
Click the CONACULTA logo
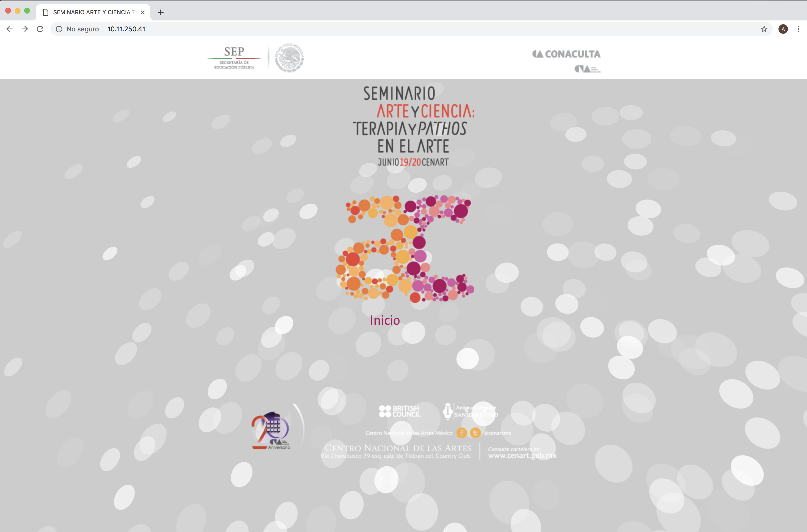(566, 54)
